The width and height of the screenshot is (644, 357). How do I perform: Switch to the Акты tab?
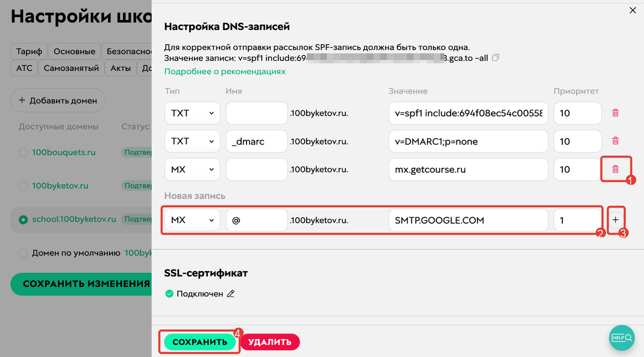pos(120,68)
